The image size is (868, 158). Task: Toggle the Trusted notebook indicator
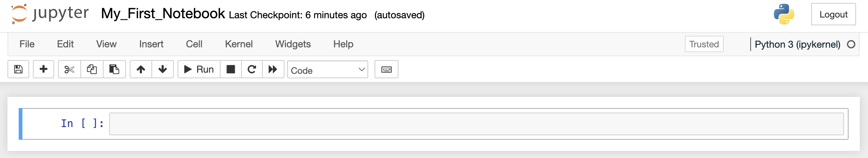[x=704, y=44]
